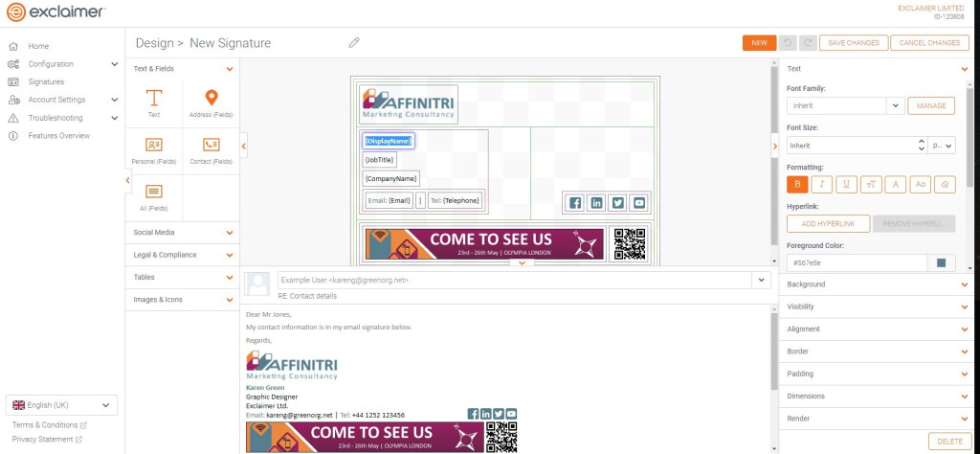Select the QR code in the designer
The height and width of the screenshot is (454, 980).
[630, 244]
